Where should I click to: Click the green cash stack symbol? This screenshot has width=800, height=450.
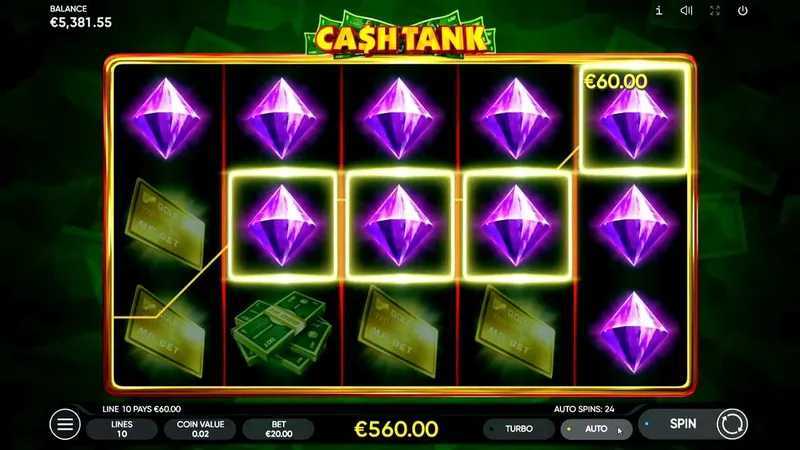[x=282, y=332]
